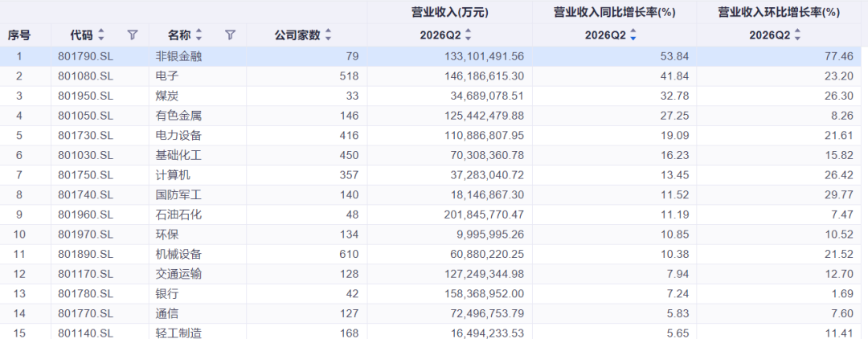Click year-over-year growth value 41.84

click(675, 76)
